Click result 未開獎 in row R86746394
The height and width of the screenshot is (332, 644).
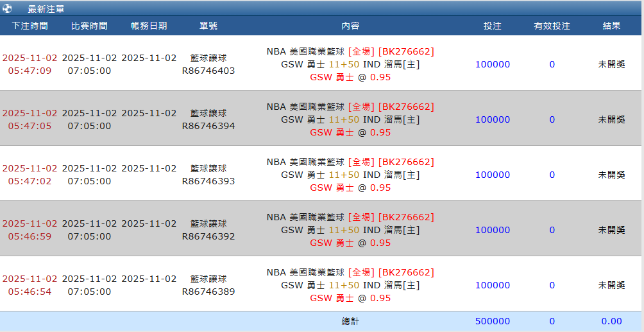tap(611, 119)
